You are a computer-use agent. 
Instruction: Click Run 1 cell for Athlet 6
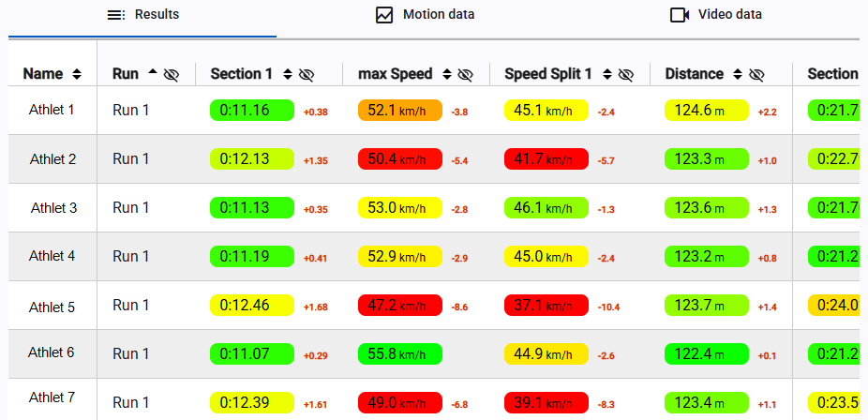click(x=130, y=353)
